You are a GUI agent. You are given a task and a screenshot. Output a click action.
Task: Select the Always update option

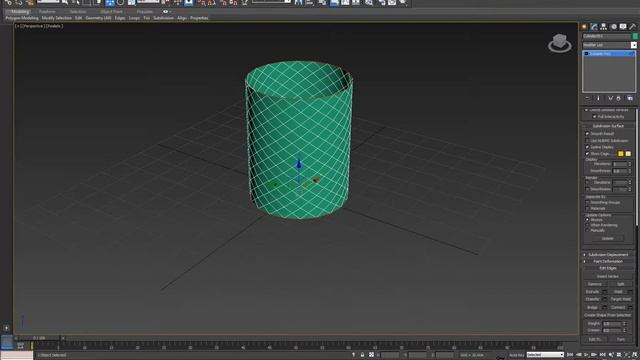pyautogui.click(x=587, y=220)
